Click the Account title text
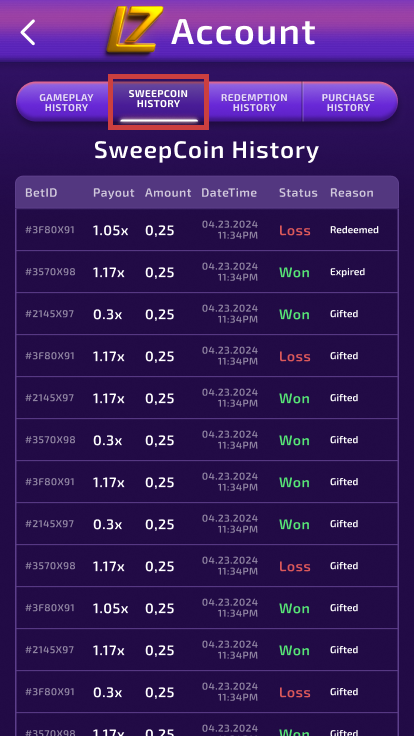The width and height of the screenshot is (414, 736). 243,32
